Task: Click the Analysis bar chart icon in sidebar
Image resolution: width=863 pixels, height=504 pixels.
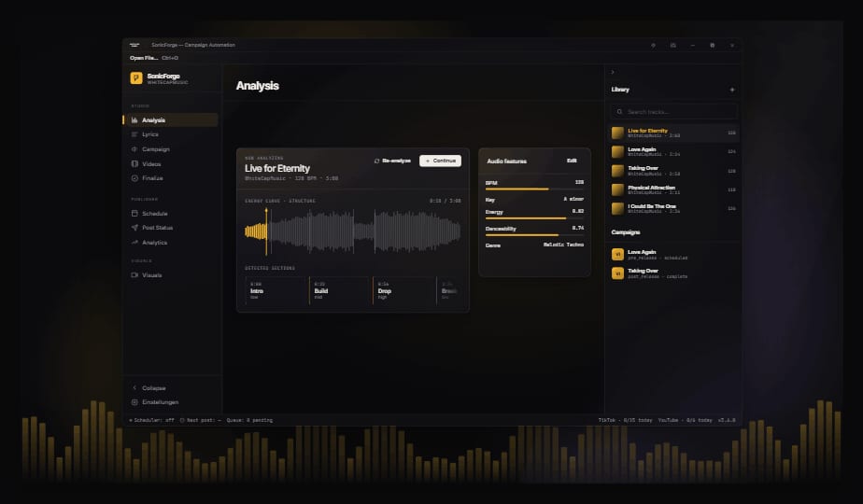Action: click(134, 120)
